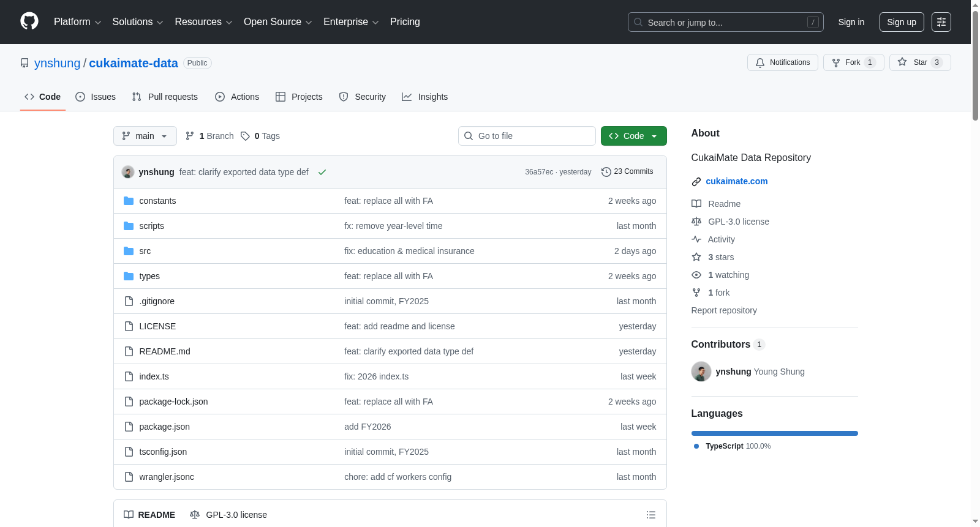Open the 0 Tags link
Image resolution: width=980 pixels, height=527 pixels.
pyautogui.click(x=260, y=136)
